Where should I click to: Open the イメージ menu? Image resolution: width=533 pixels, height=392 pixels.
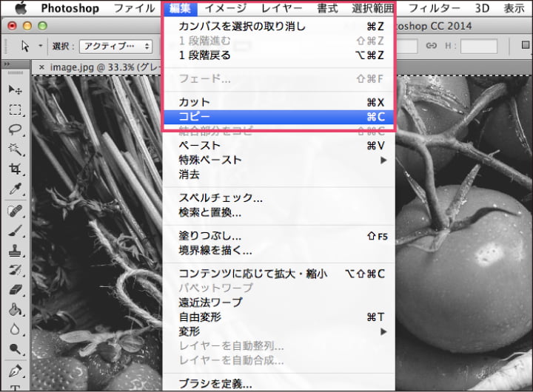[x=225, y=8]
